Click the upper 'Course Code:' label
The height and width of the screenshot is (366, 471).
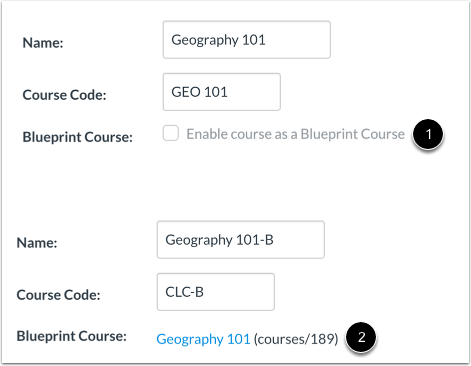tap(64, 95)
